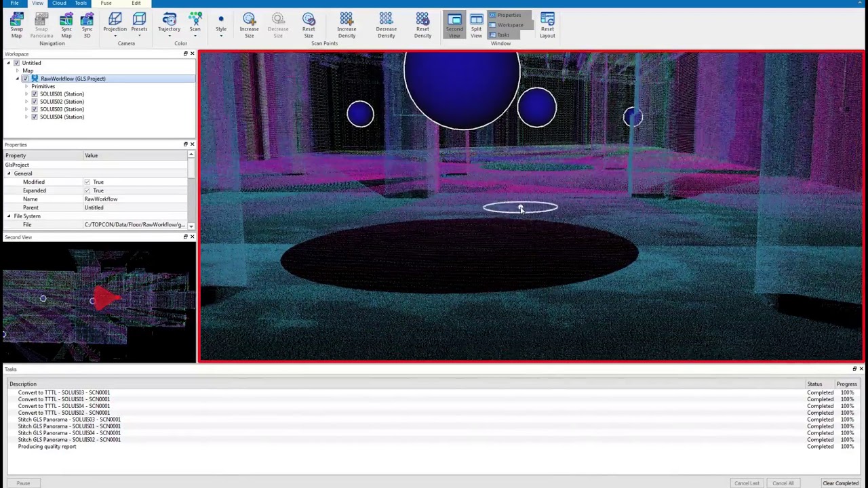
Task: Expand the SOLUIS02 station node
Action: point(26,102)
